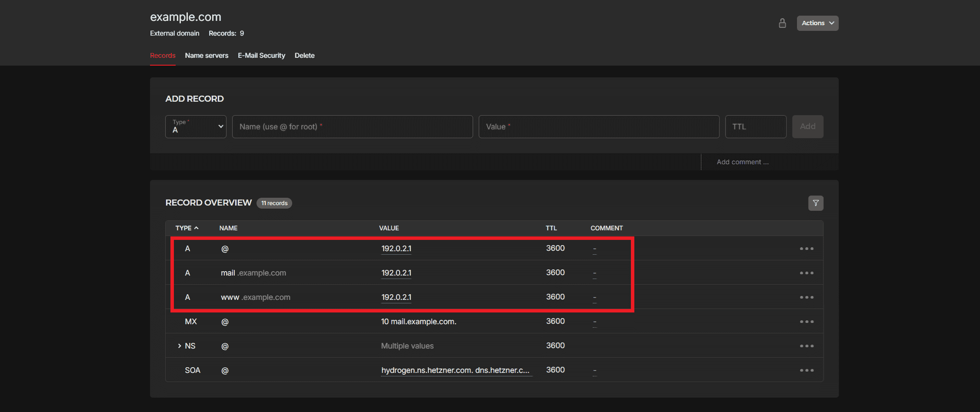Open three-dot menu for SOA record
Viewport: 980px width, 412px height.
point(806,370)
